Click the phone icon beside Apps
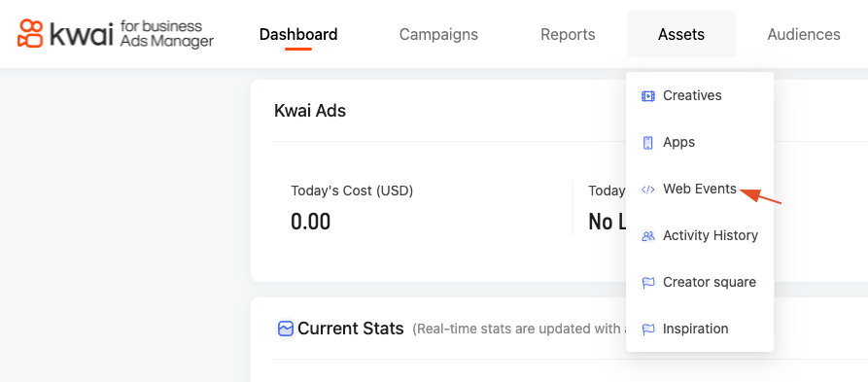The height and width of the screenshot is (382, 868). [647, 143]
